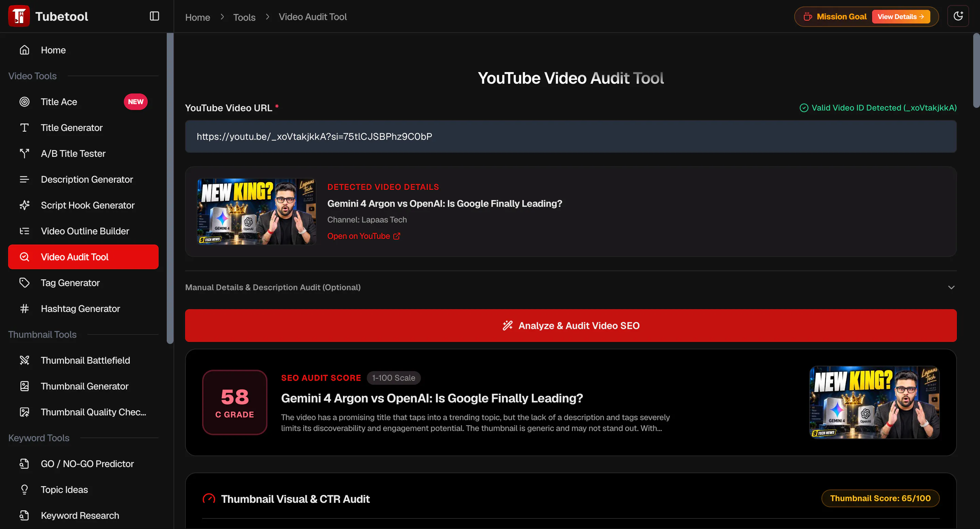Screen dimensions: 980x529
Task: Click Video Audit Tool breadcrumb
Action: [x=312, y=17]
